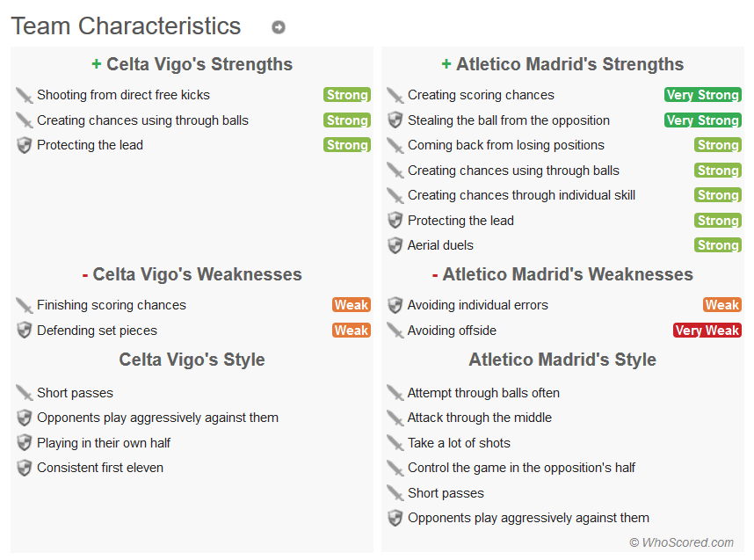Click the Weak badge next to Defending set pieces

pos(352,331)
